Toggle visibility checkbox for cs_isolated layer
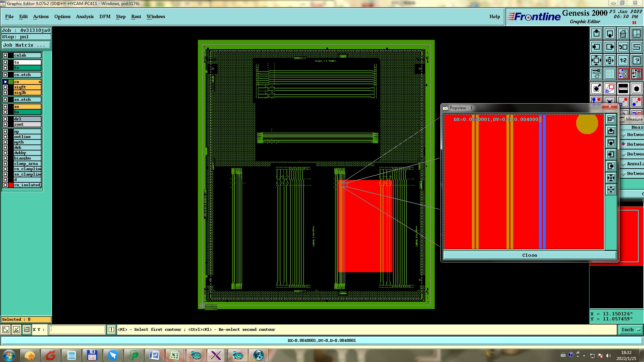 tap(5, 185)
